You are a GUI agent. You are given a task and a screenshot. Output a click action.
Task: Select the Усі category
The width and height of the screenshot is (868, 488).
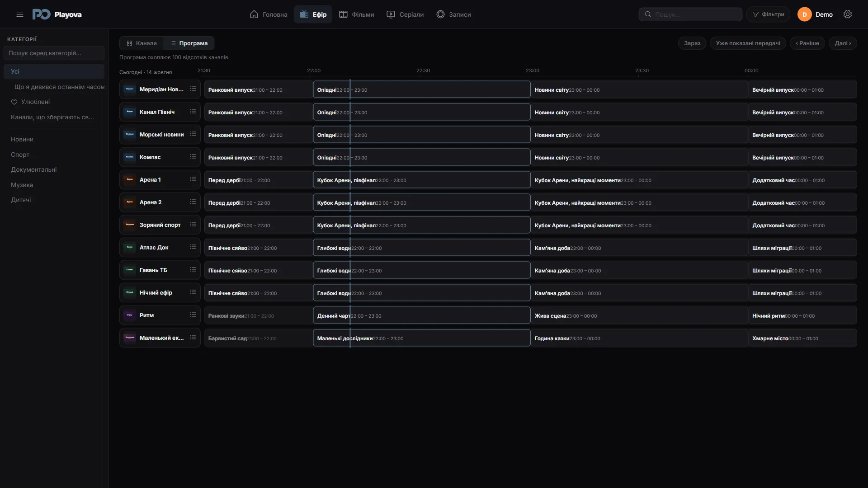click(54, 71)
